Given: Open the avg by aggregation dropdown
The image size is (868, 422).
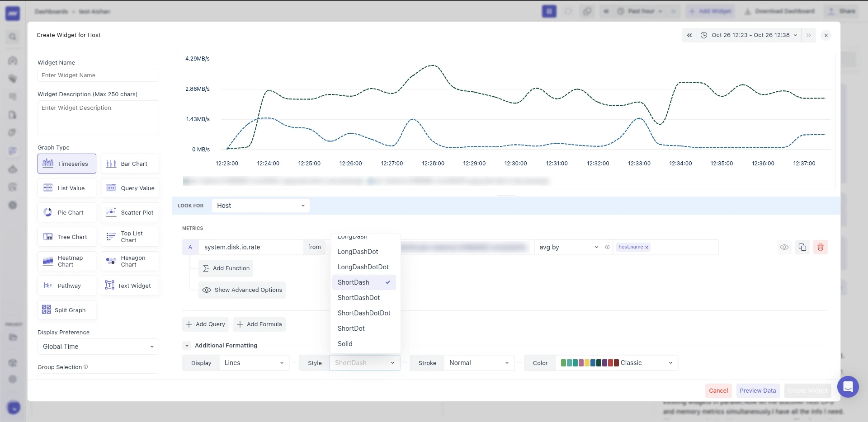Looking at the screenshot, I should [568, 247].
